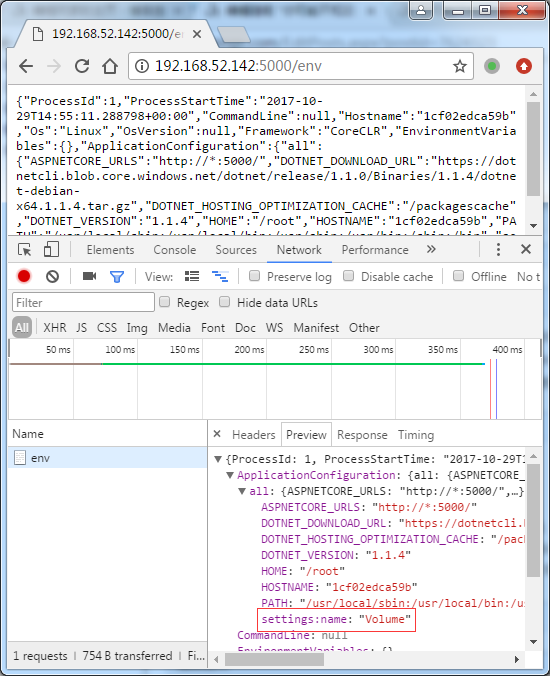Filter requests by JS
The image size is (550, 676).
(x=81, y=328)
